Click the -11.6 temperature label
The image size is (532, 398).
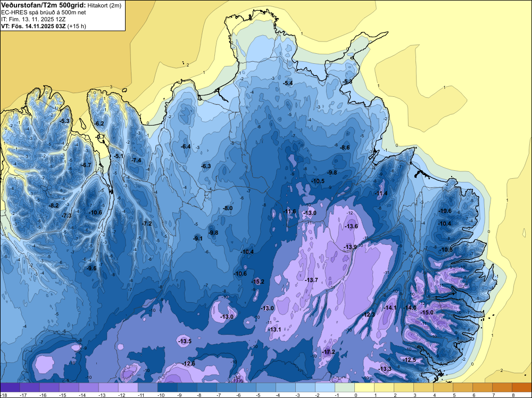pyautogui.click(x=289, y=211)
